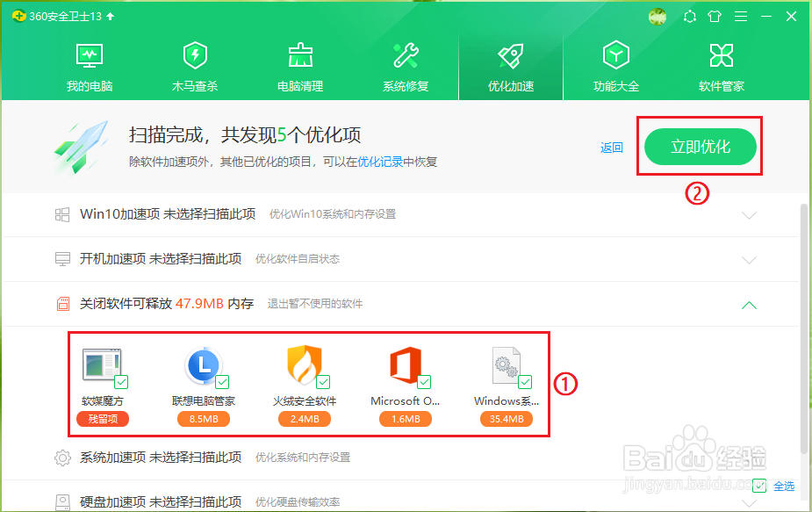Click the 优化硬盘传输效率 description
812x512 pixels.
pyautogui.click(x=298, y=502)
